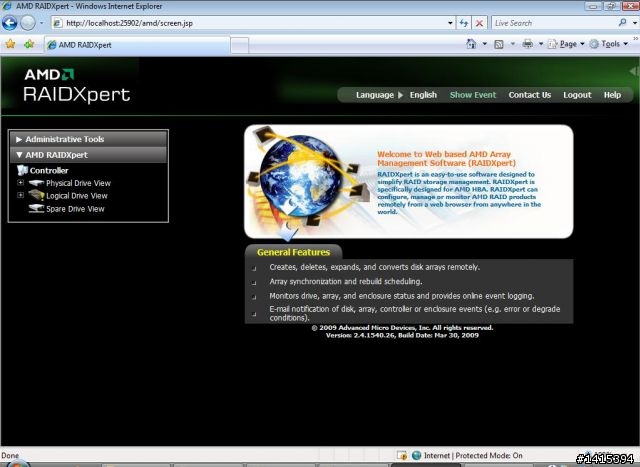Click the Spare Drive View icon

pyautogui.click(x=36, y=209)
